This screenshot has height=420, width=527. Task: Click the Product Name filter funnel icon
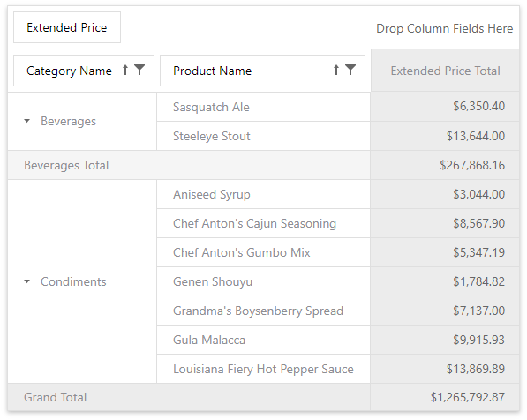350,70
